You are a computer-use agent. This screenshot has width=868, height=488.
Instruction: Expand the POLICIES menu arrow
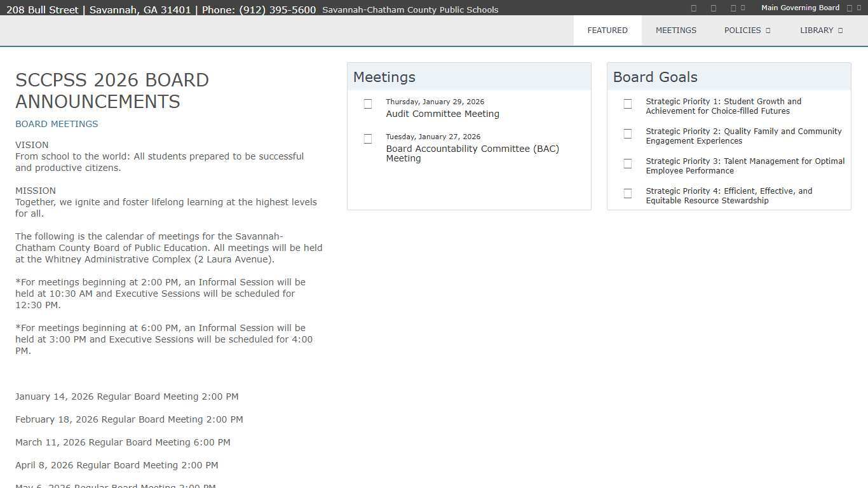point(768,30)
